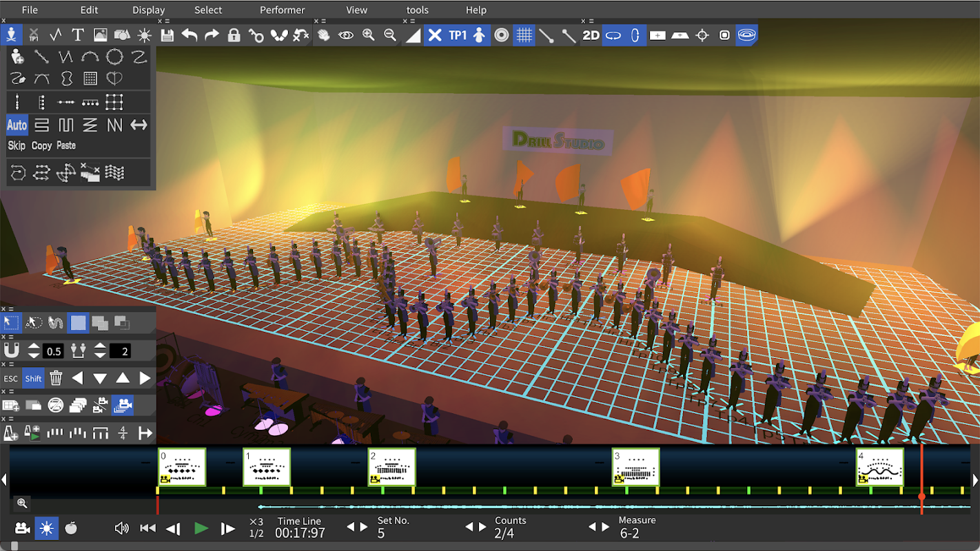
Task: Click the ESC button
Action: coord(11,378)
